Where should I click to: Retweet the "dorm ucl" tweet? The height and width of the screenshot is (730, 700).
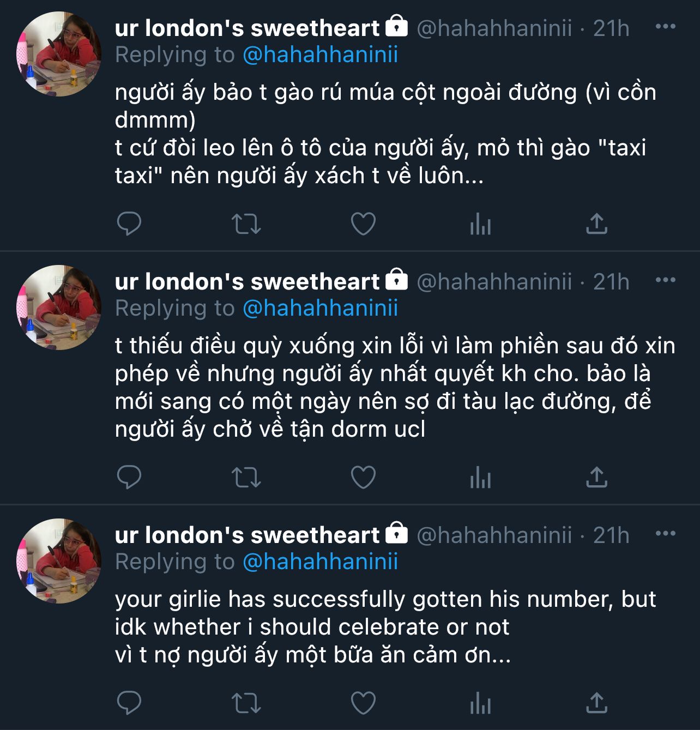246,477
